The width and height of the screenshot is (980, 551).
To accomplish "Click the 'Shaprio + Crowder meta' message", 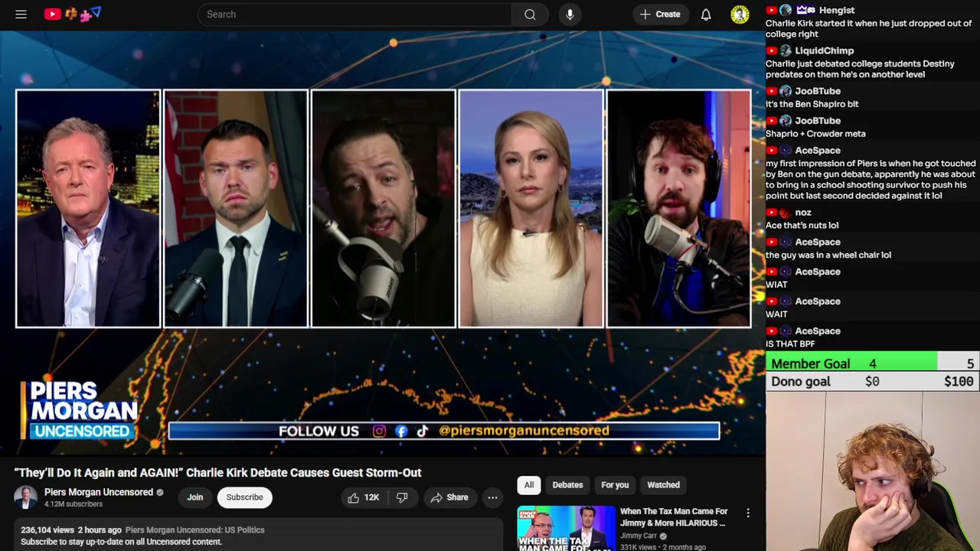I will point(815,133).
